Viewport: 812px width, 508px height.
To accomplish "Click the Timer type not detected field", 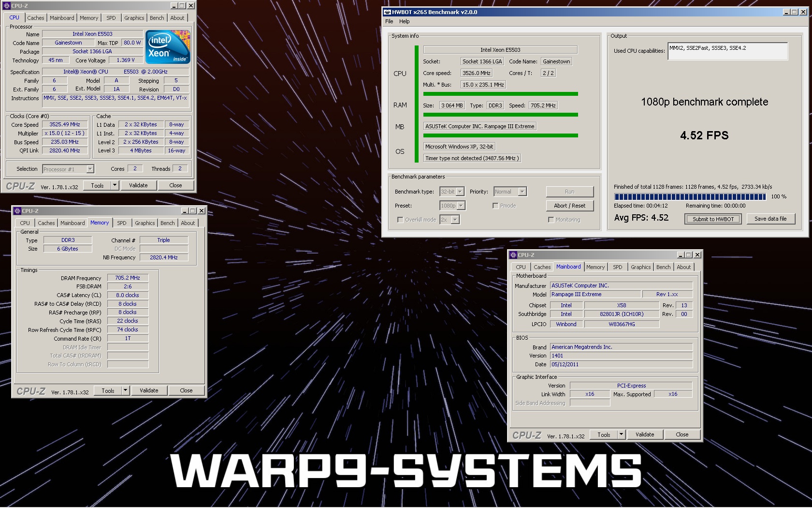I will 472,158.
